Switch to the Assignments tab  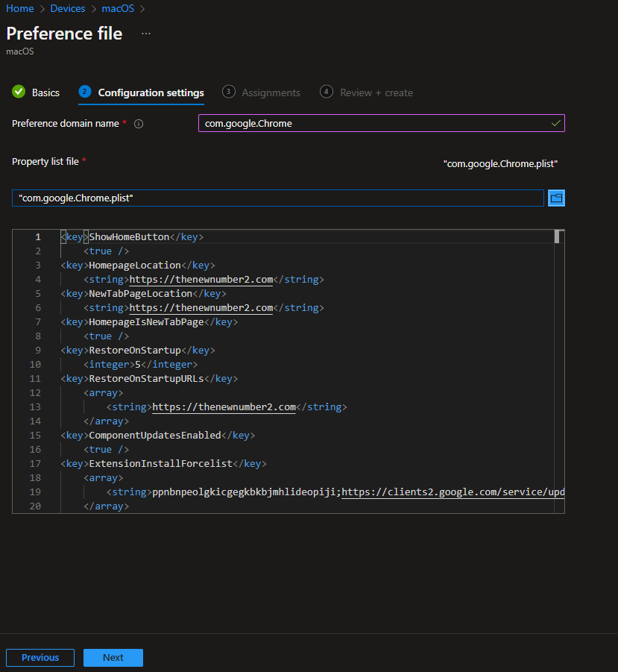pos(271,92)
